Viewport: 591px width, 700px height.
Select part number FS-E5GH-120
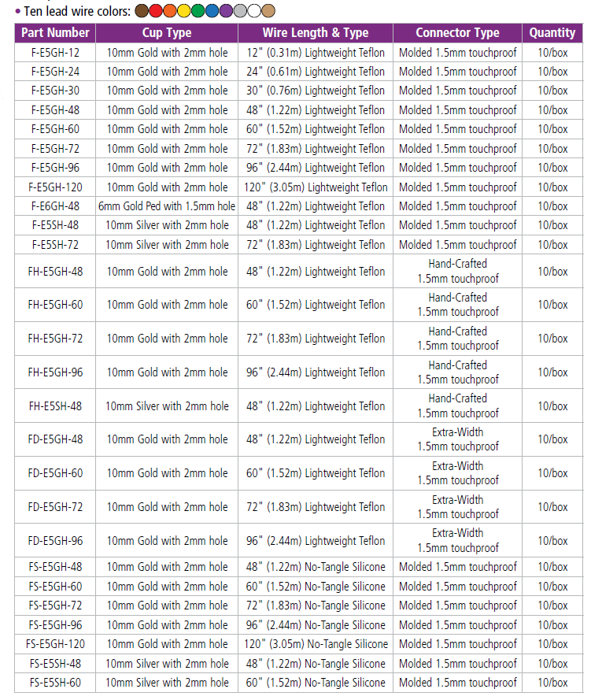tap(55, 644)
